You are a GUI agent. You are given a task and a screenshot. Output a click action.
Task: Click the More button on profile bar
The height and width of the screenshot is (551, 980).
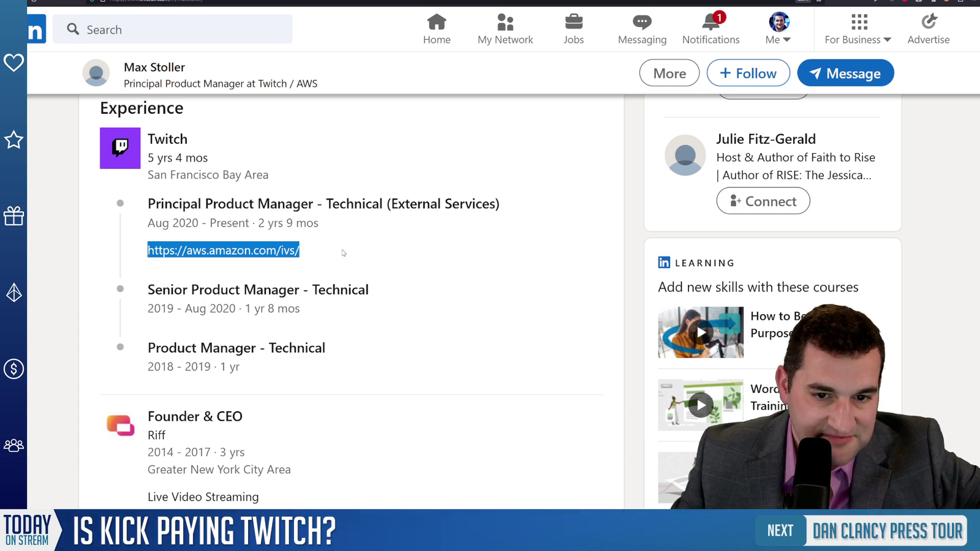(x=669, y=73)
